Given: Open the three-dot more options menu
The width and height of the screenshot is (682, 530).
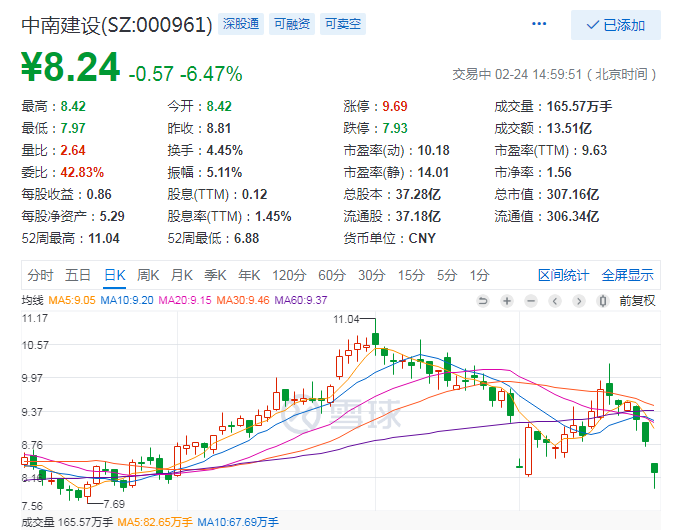Looking at the screenshot, I should 539,24.
